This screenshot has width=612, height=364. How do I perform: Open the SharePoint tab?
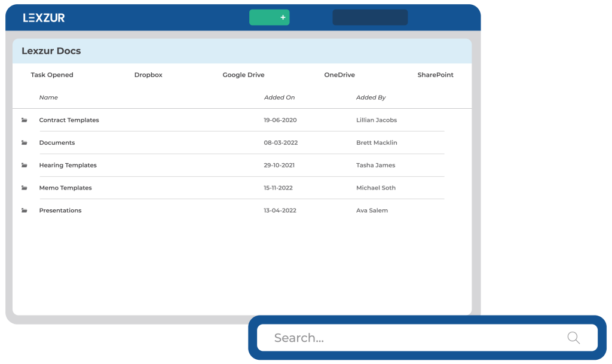(x=435, y=75)
